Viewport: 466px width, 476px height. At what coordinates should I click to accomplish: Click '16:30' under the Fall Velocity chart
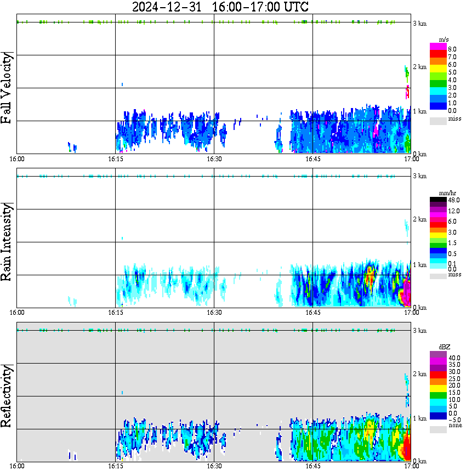pyautogui.click(x=214, y=159)
